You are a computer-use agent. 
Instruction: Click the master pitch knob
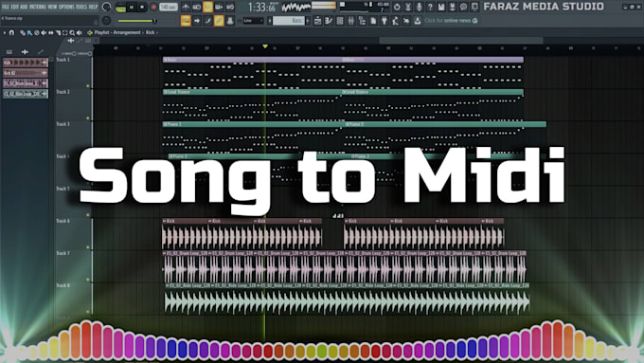[106, 20]
